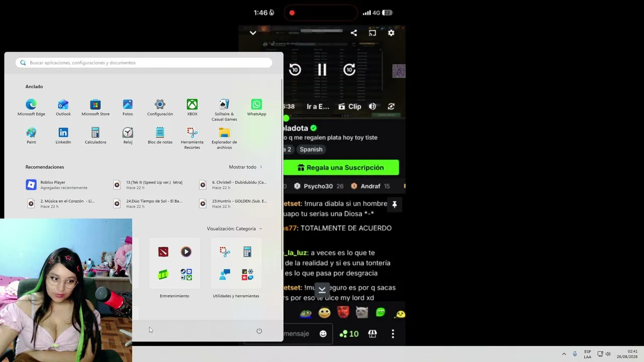
Task: Cast the stream to another device
Action: pos(372,33)
